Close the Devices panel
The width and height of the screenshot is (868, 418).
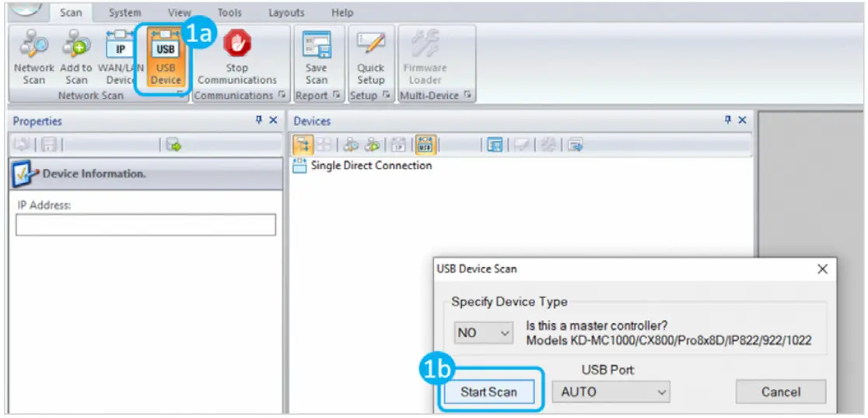click(742, 121)
